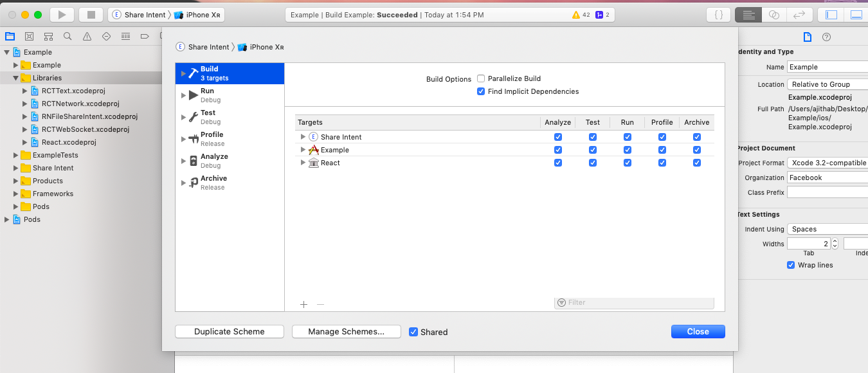Open the Issue navigator warning icon

(87, 37)
